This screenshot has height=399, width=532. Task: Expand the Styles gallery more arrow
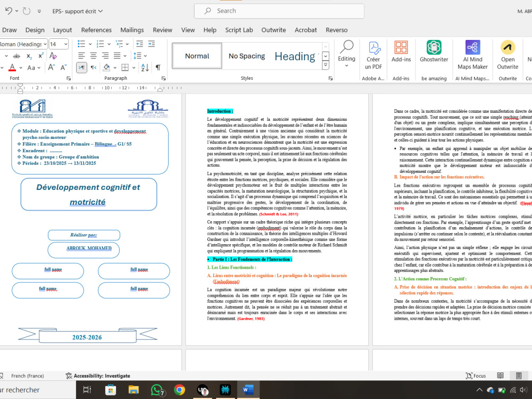[x=326, y=64]
